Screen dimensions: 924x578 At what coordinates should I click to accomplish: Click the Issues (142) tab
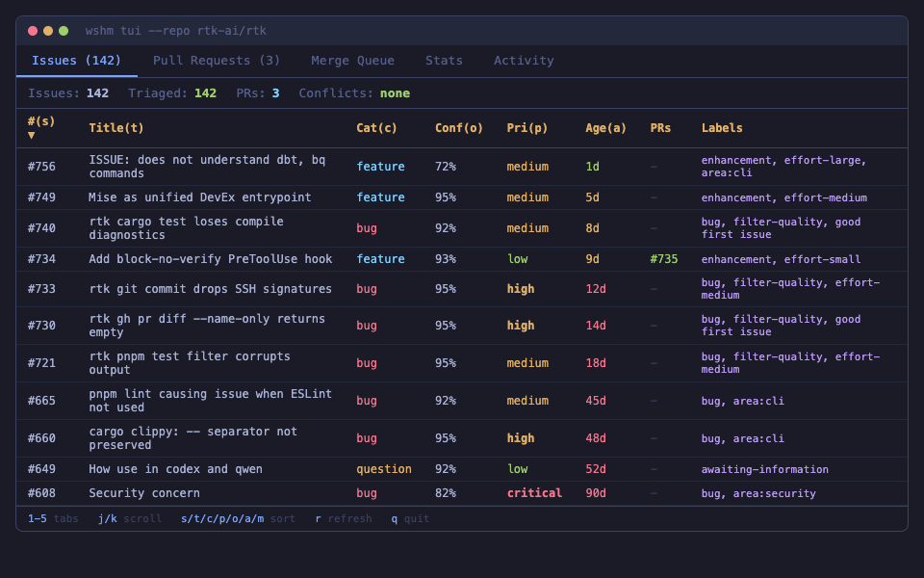[76, 60]
